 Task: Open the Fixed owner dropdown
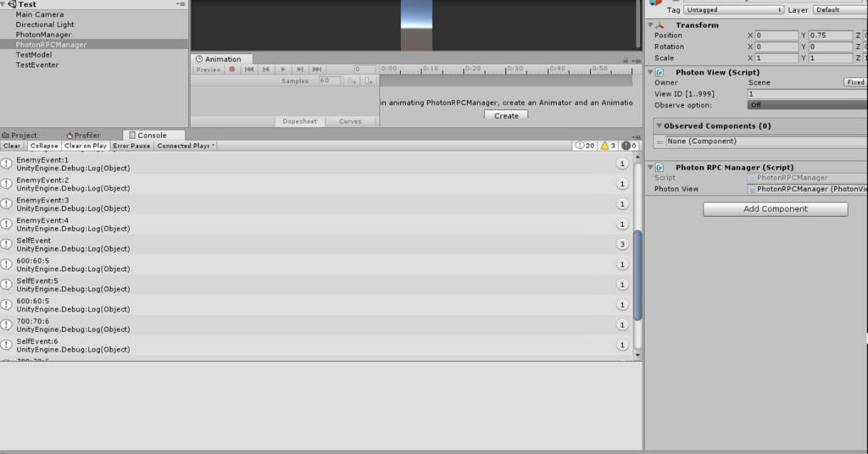tap(855, 82)
